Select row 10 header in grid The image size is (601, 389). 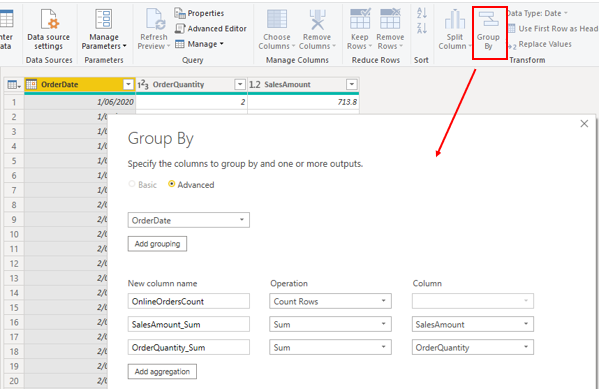pos(14,234)
